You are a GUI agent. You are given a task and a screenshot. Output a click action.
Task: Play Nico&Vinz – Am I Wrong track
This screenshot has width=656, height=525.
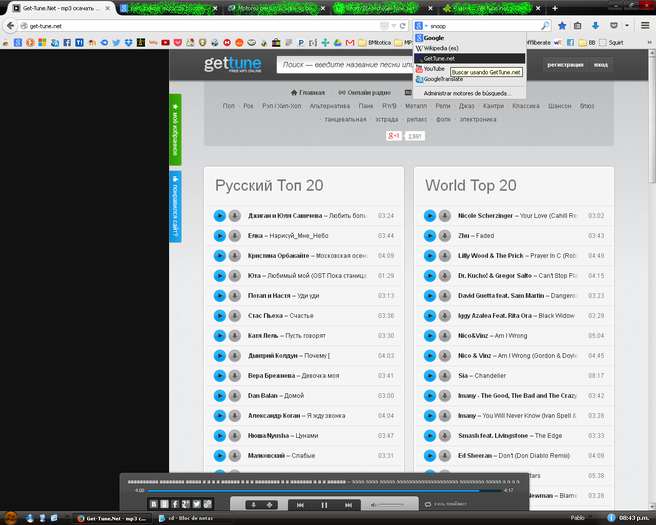(x=430, y=335)
